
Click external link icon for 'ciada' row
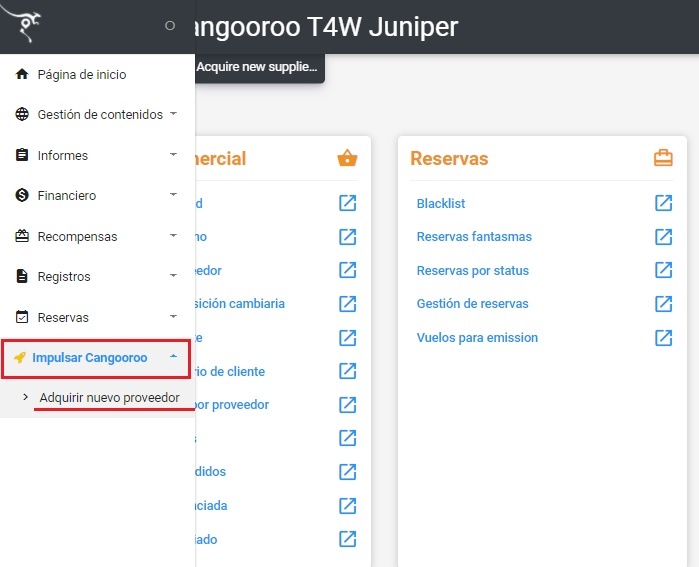point(347,505)
